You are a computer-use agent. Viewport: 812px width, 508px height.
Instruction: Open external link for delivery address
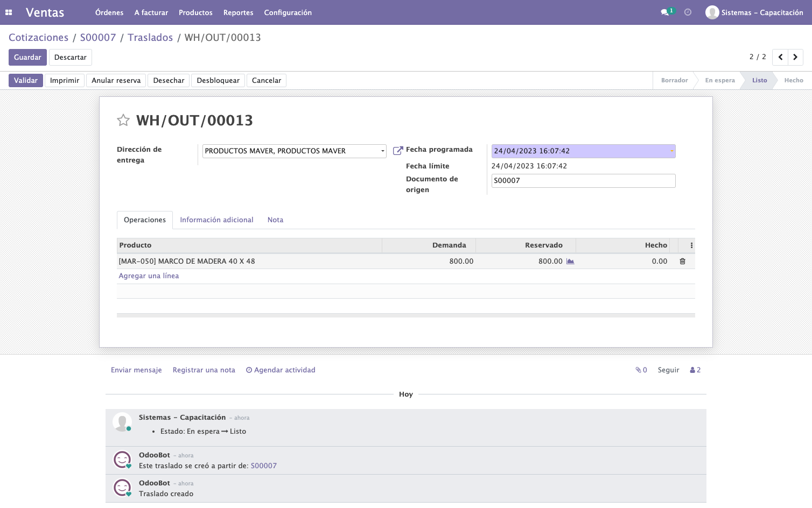point(398,151)
